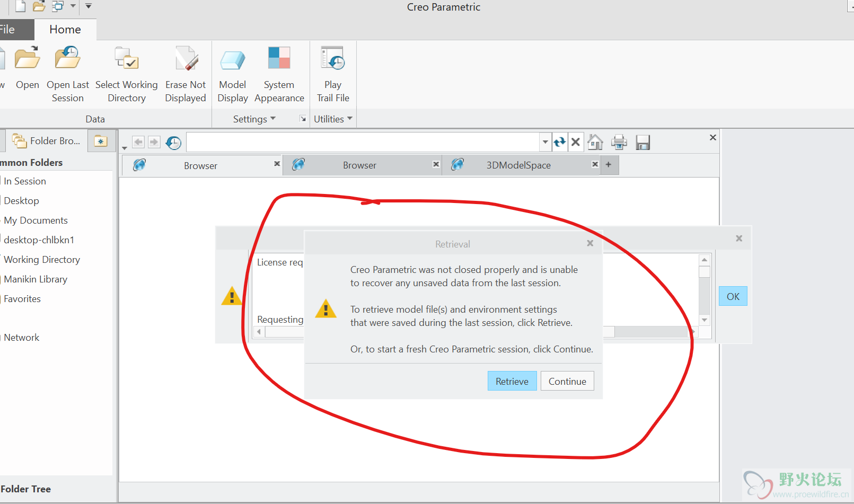Open the Favorites star tab in navigator
Viewport: 854px width, 504px height.
tap(101, 141)
